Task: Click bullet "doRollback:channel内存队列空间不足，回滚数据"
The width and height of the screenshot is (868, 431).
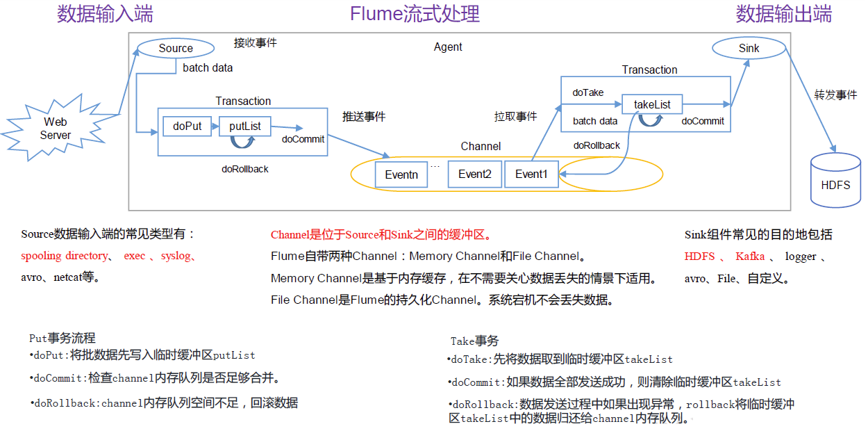Action: pyautogui.click(x=163, y=402)
